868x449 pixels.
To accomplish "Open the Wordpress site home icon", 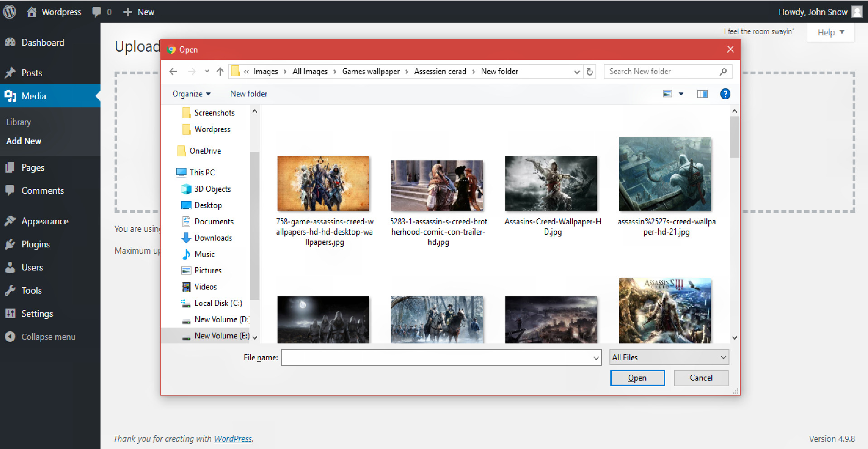I will (32, 12).
